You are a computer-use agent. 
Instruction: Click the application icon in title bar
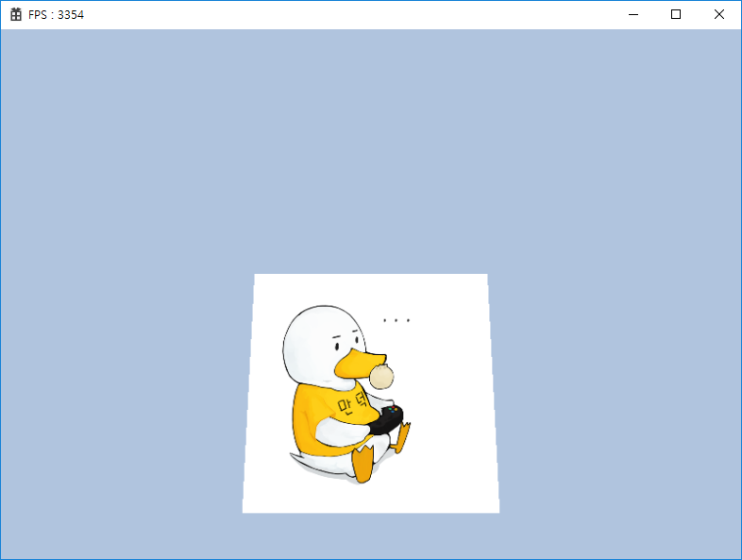click(x=16, y=14)
